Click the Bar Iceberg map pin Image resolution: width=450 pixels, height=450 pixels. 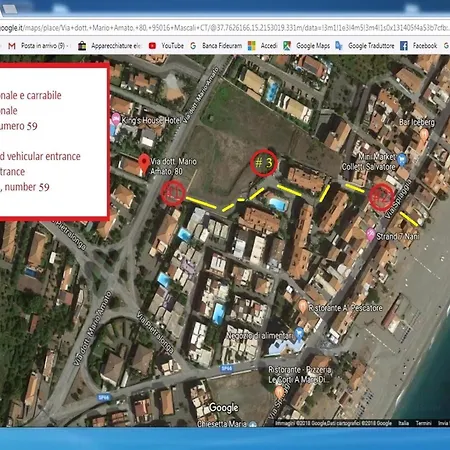coord(424,135)
